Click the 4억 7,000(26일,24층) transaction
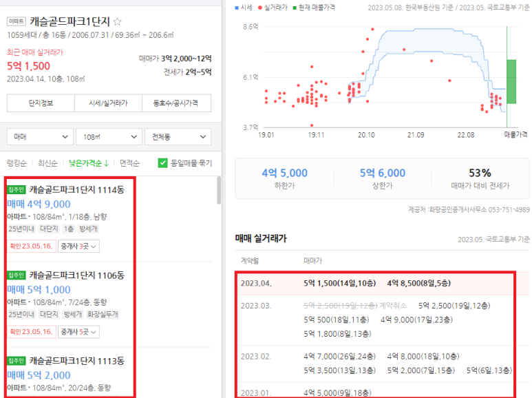Screen dimensions: 532x398 click(339, 357)
